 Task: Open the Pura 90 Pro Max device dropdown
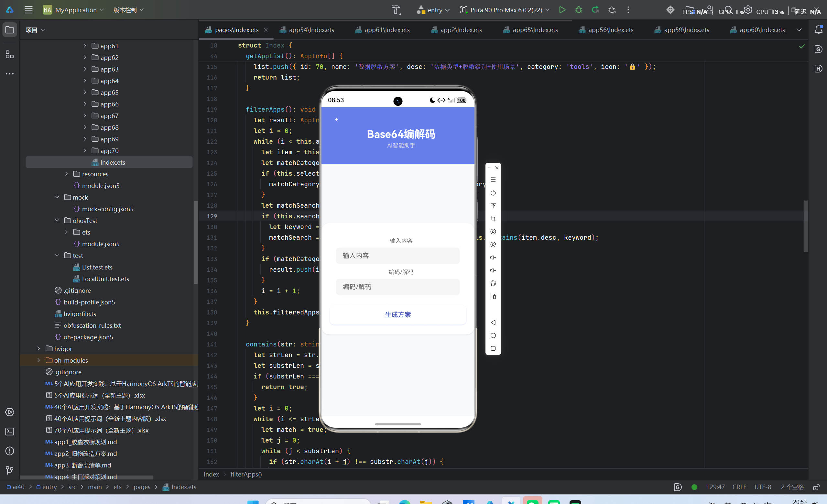pos(505,10)
